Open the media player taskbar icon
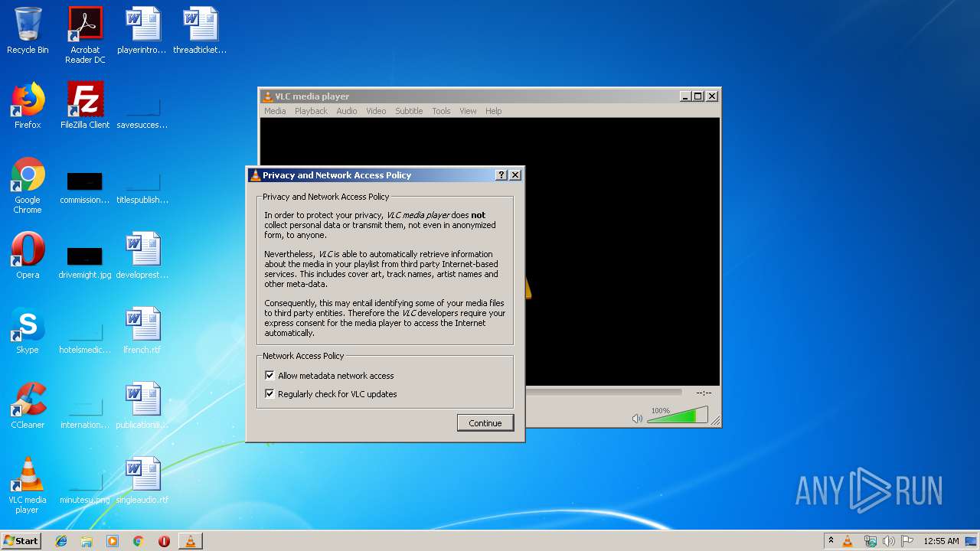The image size is (980, 551). (113, 541)
